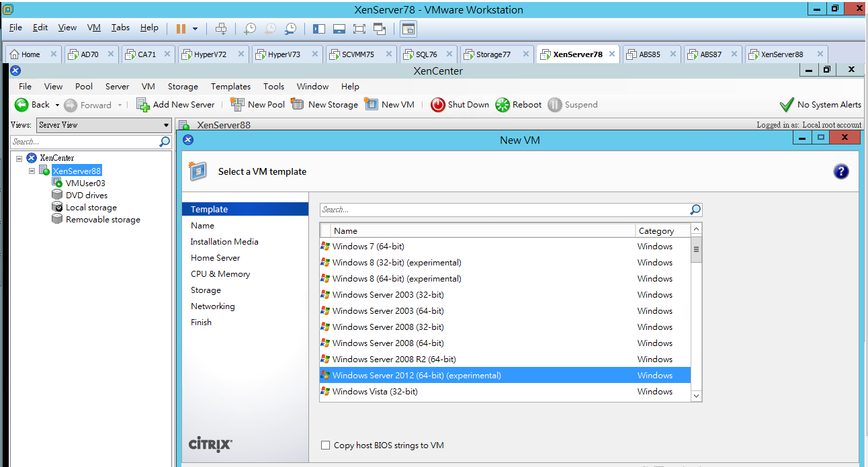Sort templates by Category column header
The image size is (868, 467).
tap(662, 230)
